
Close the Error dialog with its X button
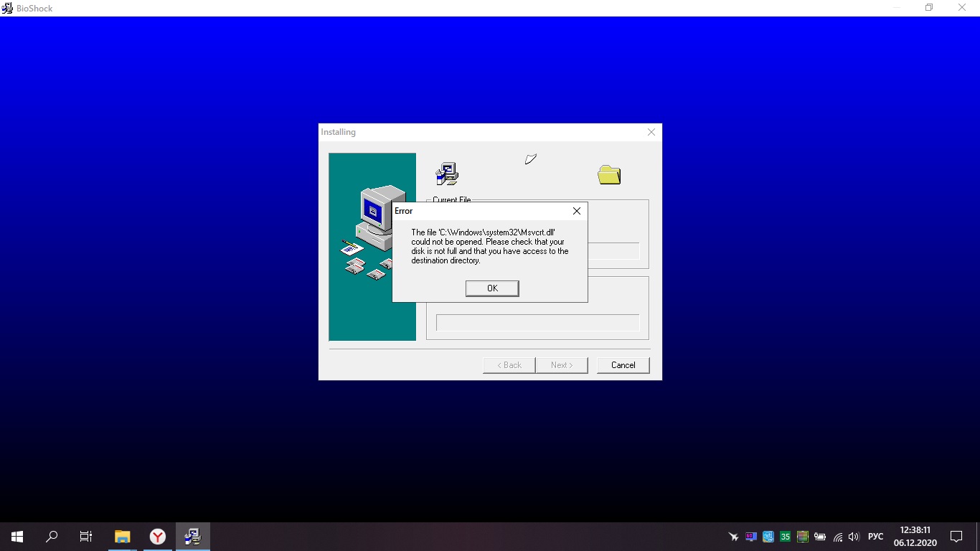(x=576, y=211)
